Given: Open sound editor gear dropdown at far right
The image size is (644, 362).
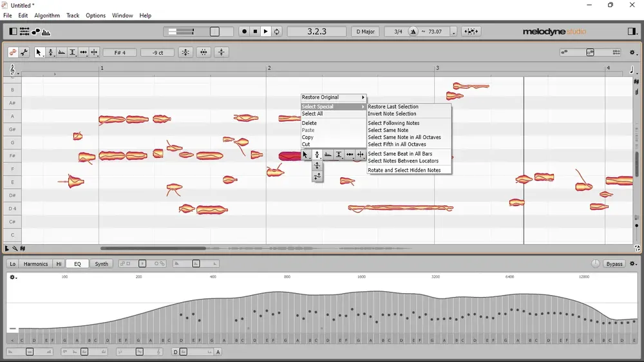Looking at the screenshot, I should (633, 264).
